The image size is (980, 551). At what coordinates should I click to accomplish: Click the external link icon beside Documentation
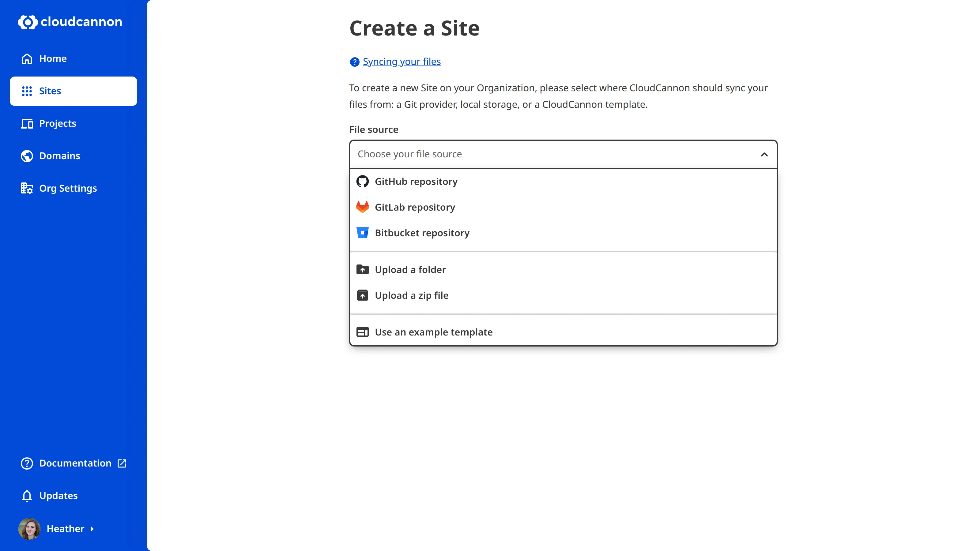[x=122, y=463]
